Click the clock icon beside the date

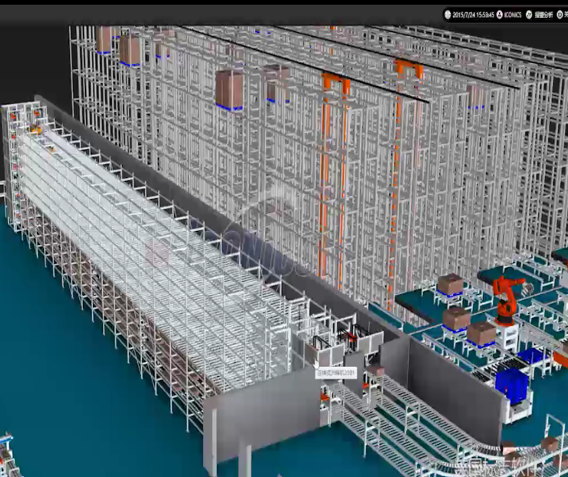(x=448, y=14)
